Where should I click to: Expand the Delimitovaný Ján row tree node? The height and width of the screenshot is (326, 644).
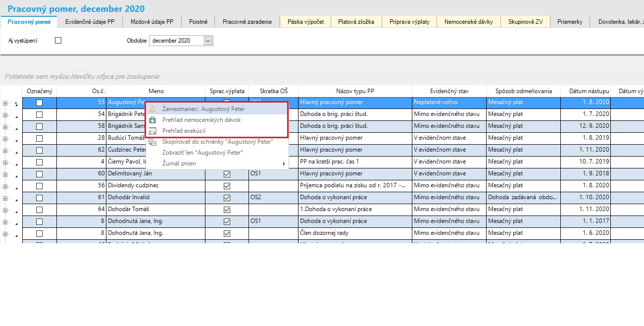pos(5,174)
